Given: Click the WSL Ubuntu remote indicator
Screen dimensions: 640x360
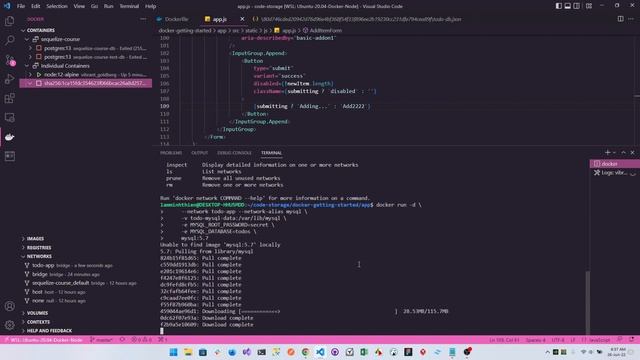Looking at the screenshot, I should [x=43, y=340].
